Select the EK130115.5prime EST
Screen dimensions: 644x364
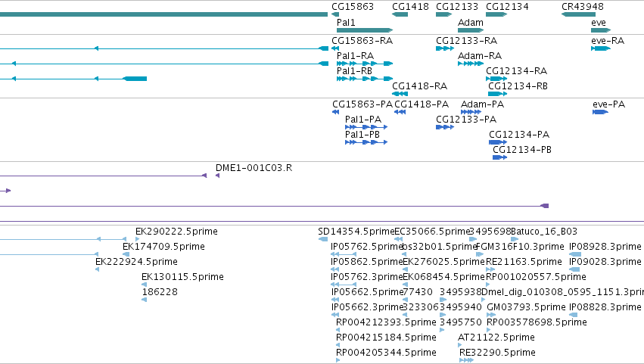(x=144, y=285)
